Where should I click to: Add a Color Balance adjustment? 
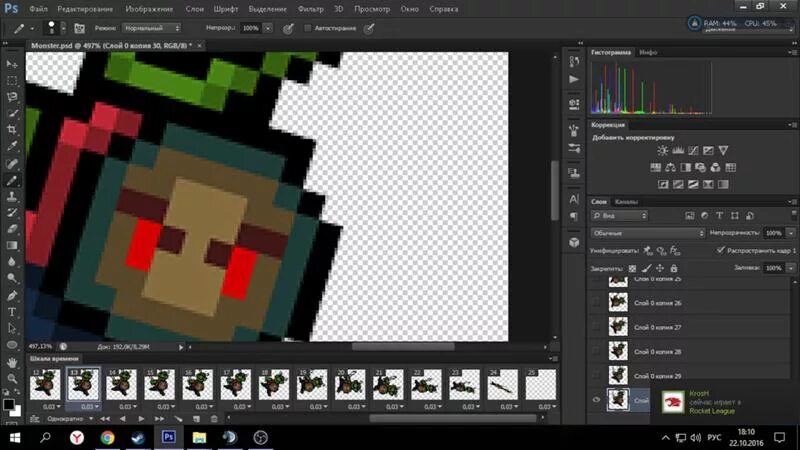[x=670, y=167]
